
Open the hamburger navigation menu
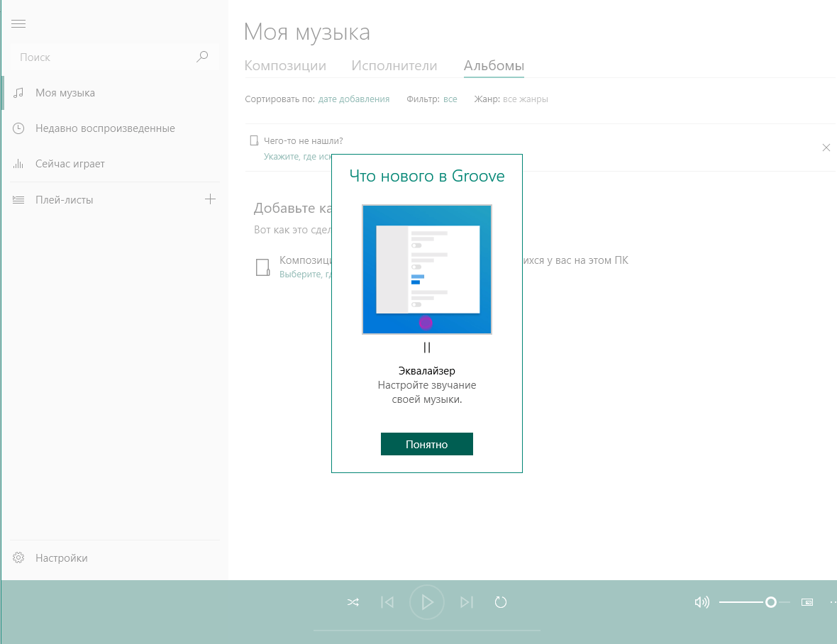(x=18, y=23)
